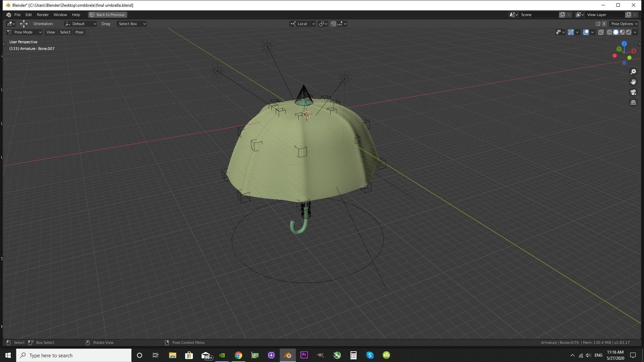Click the umbrella handle hook mesh
The height and width of the screenshot is (362, 644).
pyautogui.click(x=299, y=227)
